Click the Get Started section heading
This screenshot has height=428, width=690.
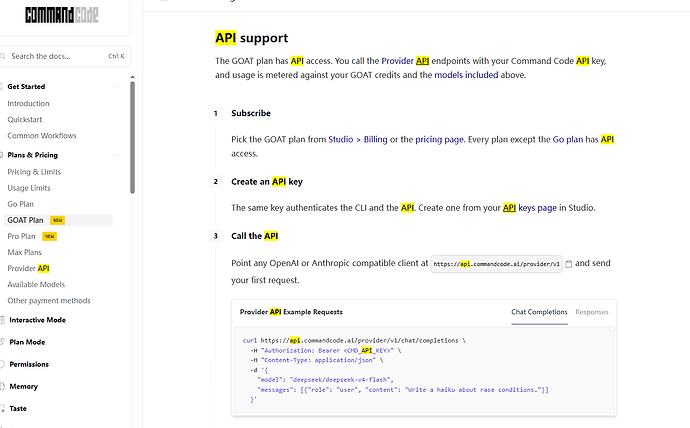[26, 87]
